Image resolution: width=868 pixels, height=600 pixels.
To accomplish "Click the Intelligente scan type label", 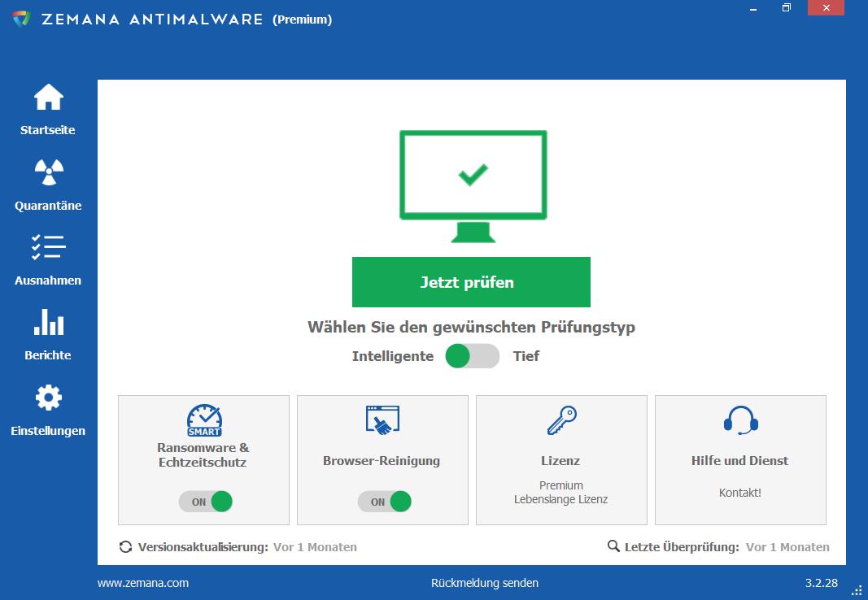I will pos(393,356).
